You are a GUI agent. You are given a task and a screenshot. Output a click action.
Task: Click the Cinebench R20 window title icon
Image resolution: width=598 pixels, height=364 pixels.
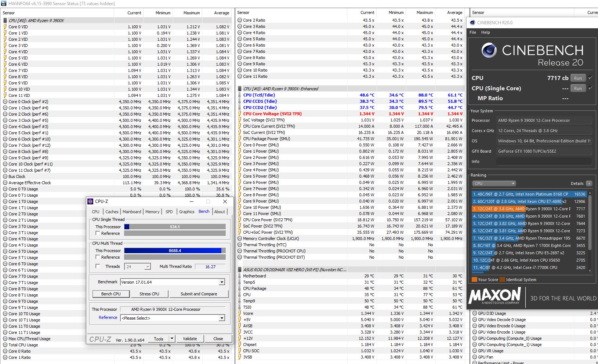pos(472,22)
